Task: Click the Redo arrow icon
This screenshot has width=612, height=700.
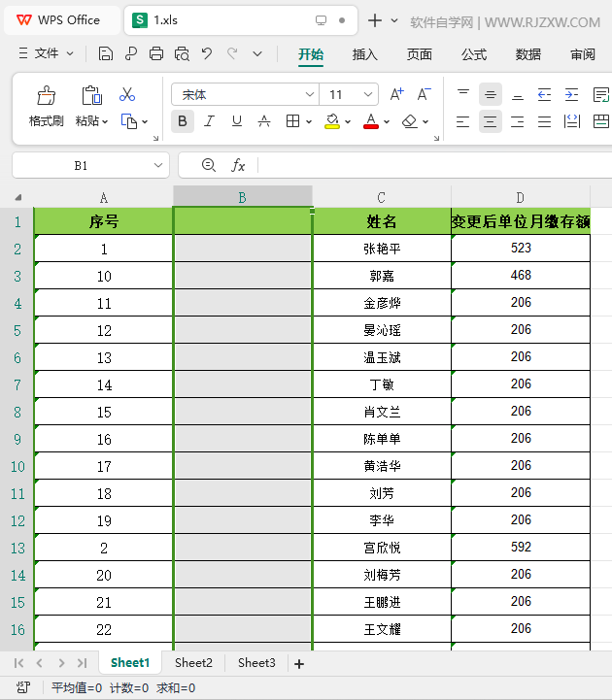Action: (232, 54)
